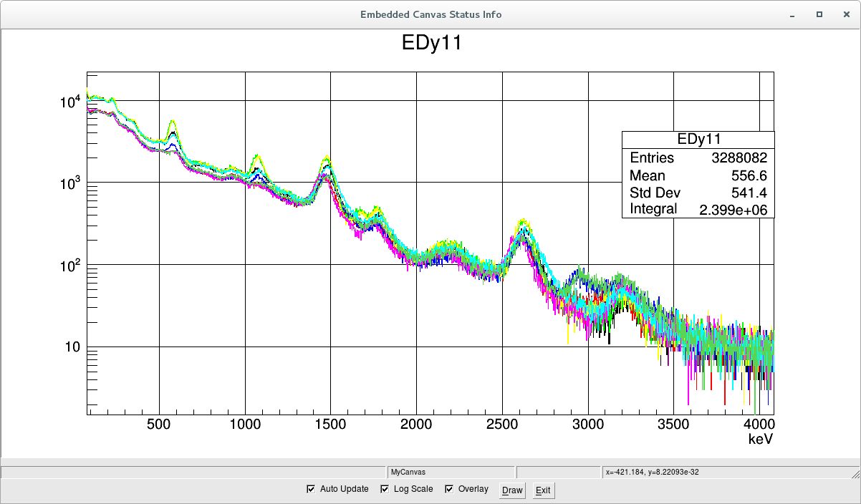The width and height of the screenshot is (861, 504).
Task: Select the EDy11 histogram title above the plot
Action: (431, 44)
